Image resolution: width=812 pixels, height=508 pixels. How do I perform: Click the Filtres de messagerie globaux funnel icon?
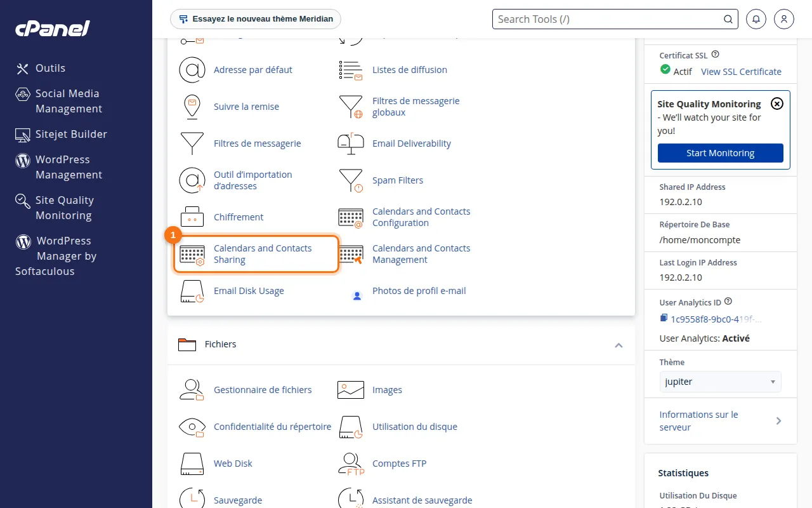(x=351, y=107)
